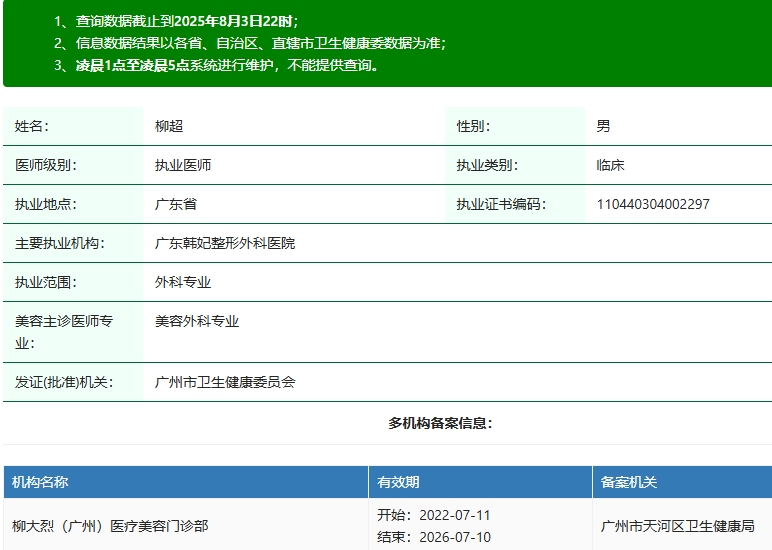Viewport: 772px width, 550px height.
Task: Click the 备案机关 column header
Action: pos(629,482)
